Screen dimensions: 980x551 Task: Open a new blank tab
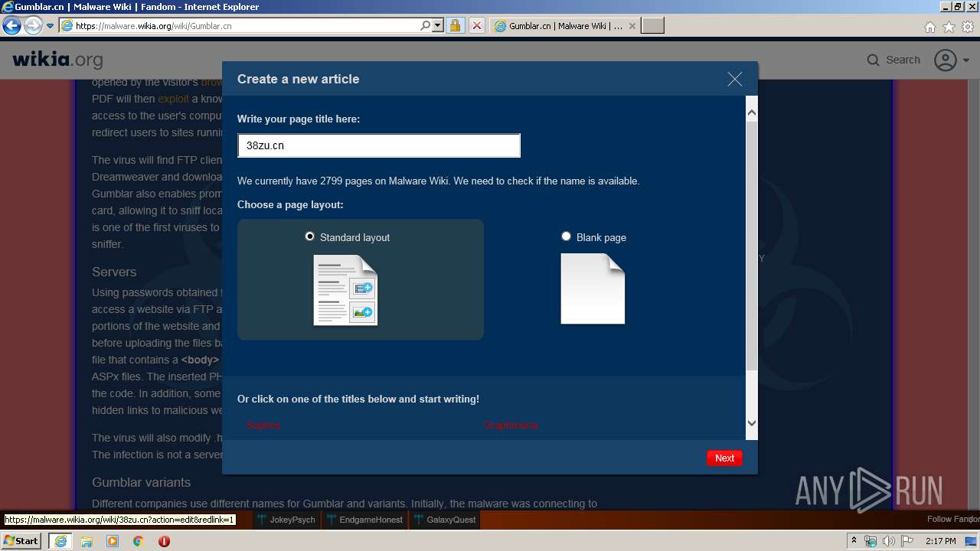[652, 26]
